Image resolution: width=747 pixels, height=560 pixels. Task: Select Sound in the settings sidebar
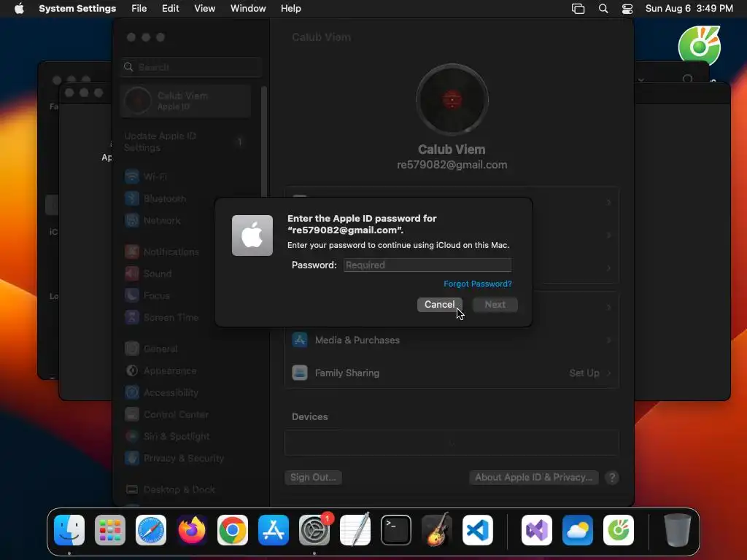coord(186,274)
